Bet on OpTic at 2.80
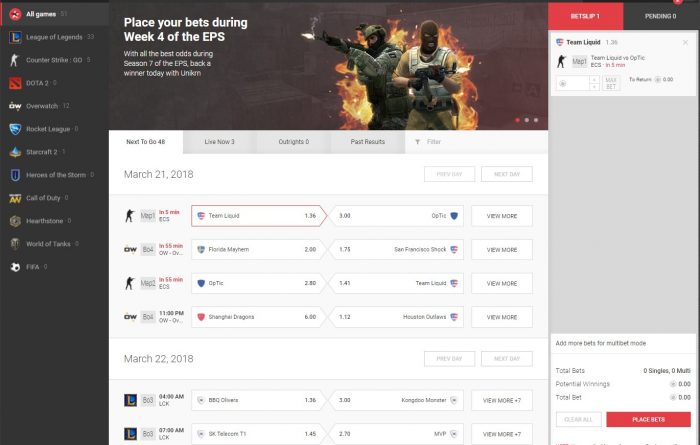Viewport: 700px width, 445px height. pyautogui.click(x=258, y=283)
